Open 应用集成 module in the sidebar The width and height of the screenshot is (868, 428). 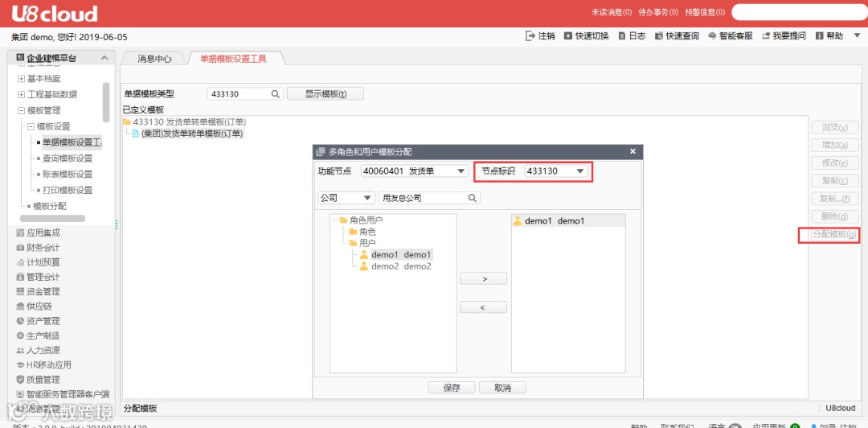39,233
